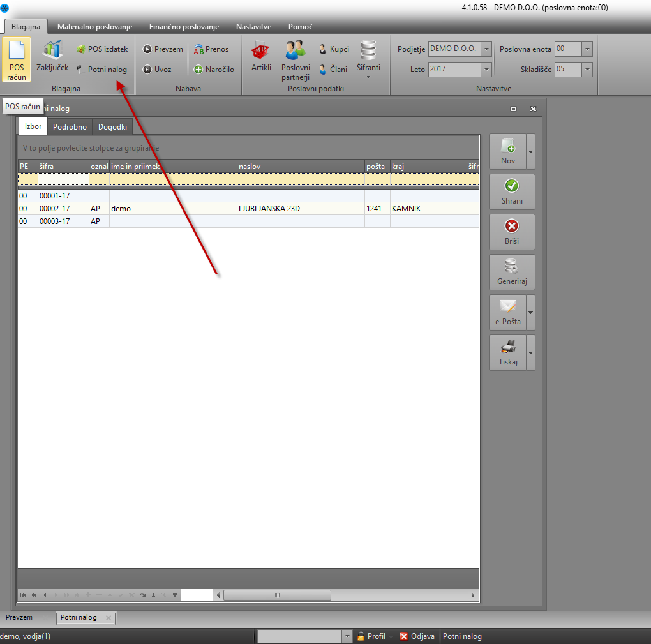Viewport: 651px width, 644px height.
Task: Open Poslovni partnerji
Action: pos(296,60)
